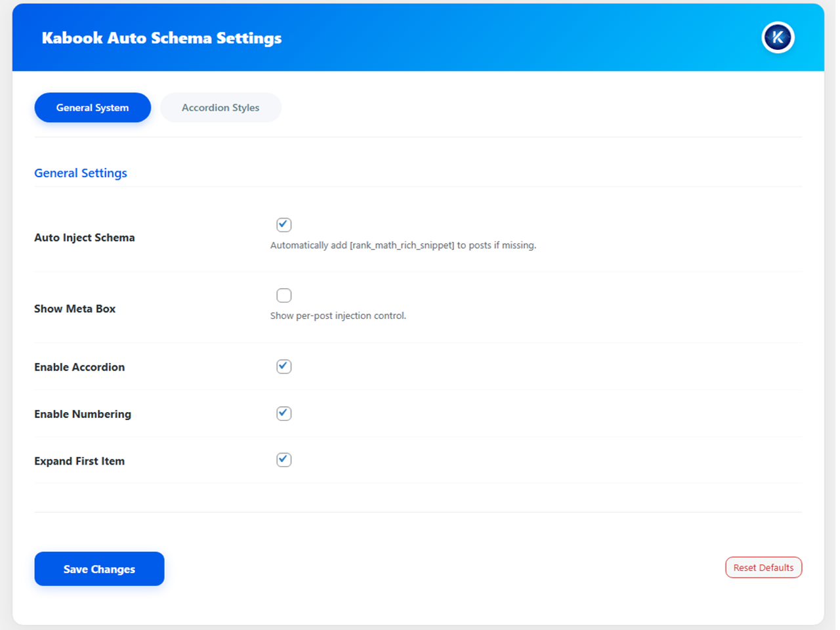Click the 'to posts if missing' description text
840x630 pixels.
[x=497, y=245]
